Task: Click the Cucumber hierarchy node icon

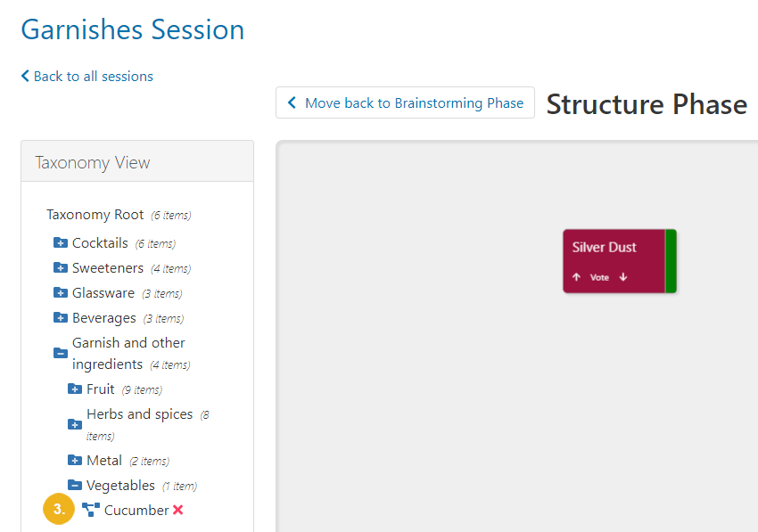Action: (90, 510)
